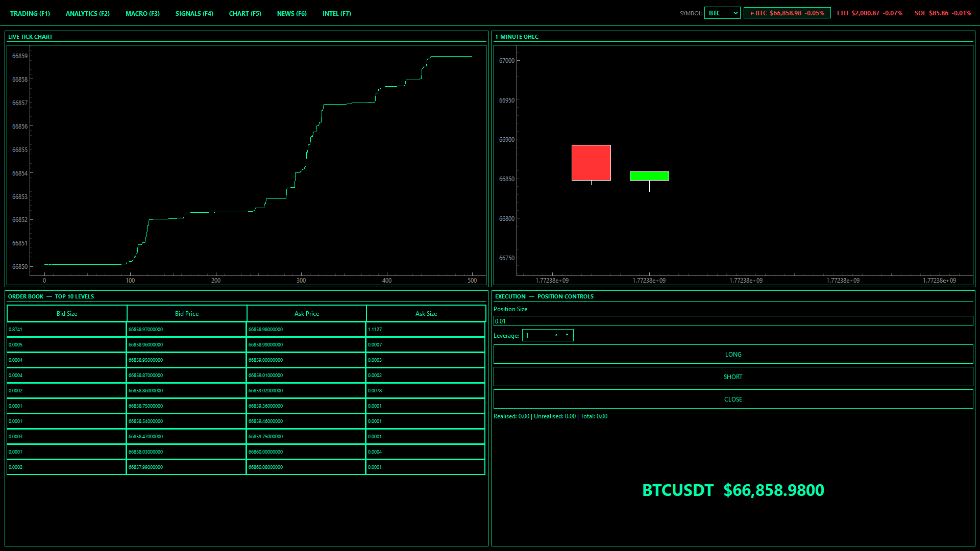
Task: Select the ETH ticker in header
Action: 869,13
